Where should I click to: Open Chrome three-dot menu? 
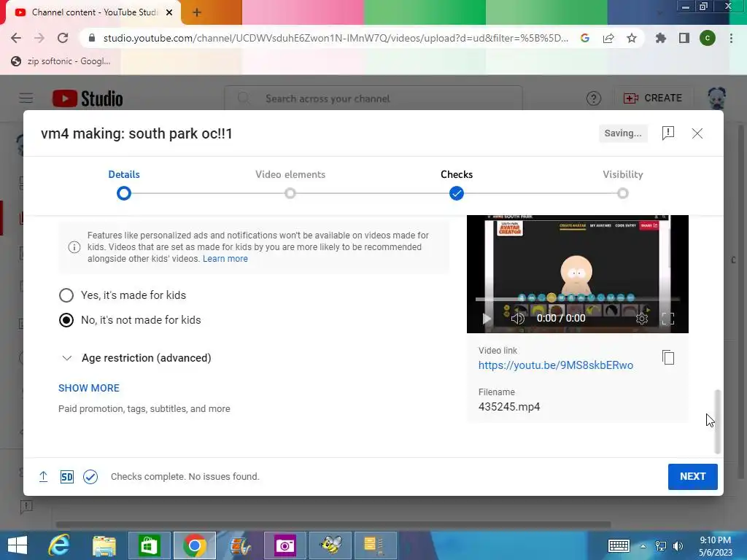pos(731,38)
